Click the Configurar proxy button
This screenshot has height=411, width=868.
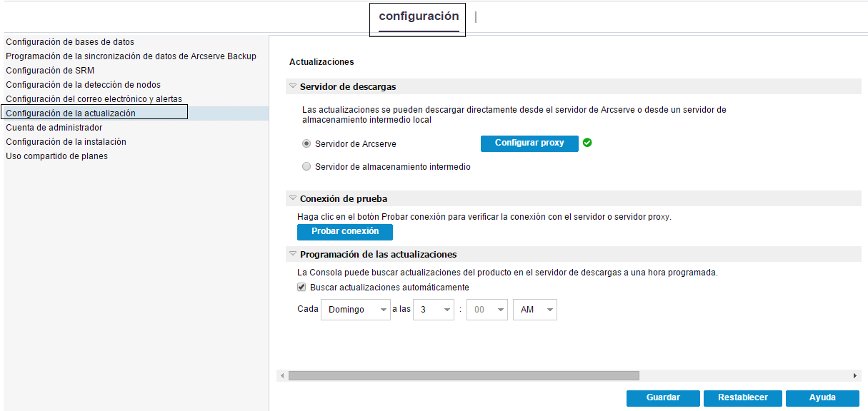tap(529, 143)
